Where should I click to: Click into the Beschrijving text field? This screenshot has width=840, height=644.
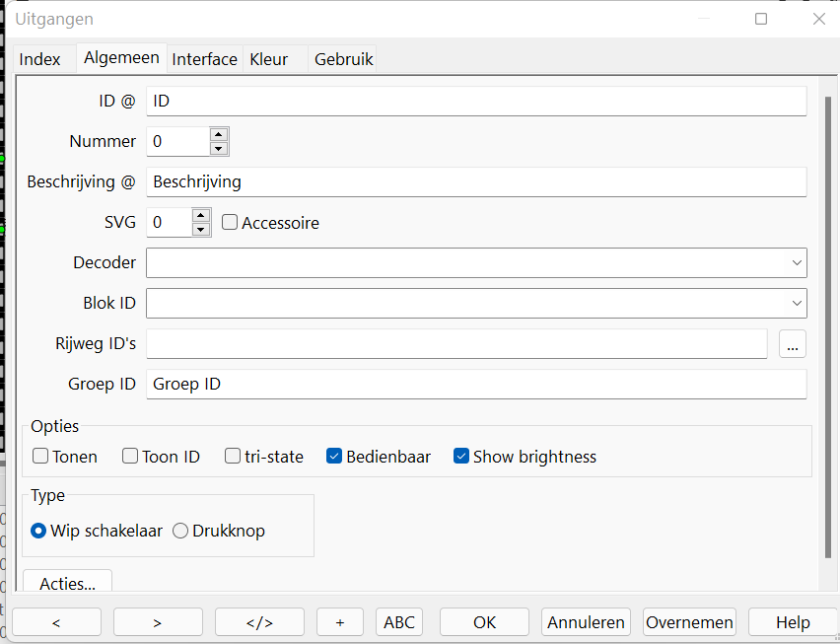coord(475,181)
